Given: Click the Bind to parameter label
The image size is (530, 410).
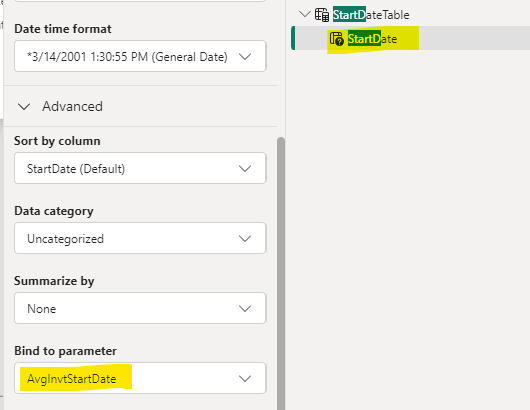Looking at the screenshot, I should (65, 351).
